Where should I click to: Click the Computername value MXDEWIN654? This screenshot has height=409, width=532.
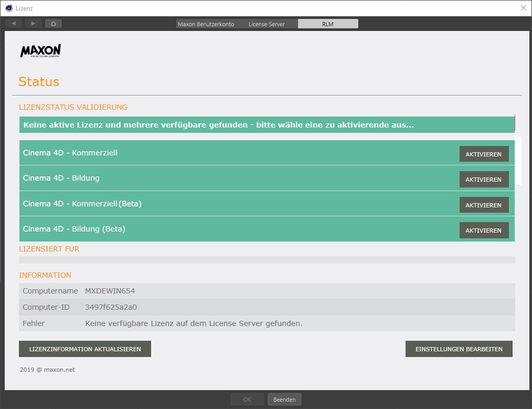point(110,291)
